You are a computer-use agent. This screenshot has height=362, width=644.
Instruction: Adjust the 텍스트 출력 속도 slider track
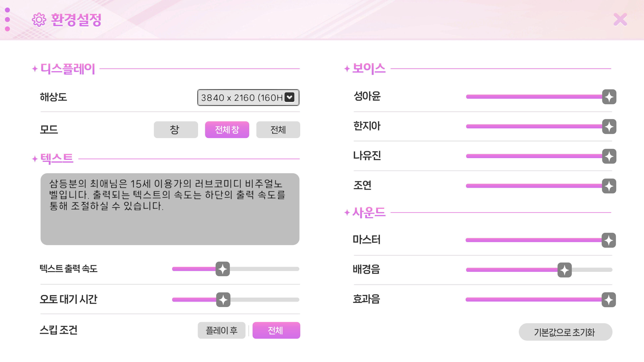click(x=235, y=269)
